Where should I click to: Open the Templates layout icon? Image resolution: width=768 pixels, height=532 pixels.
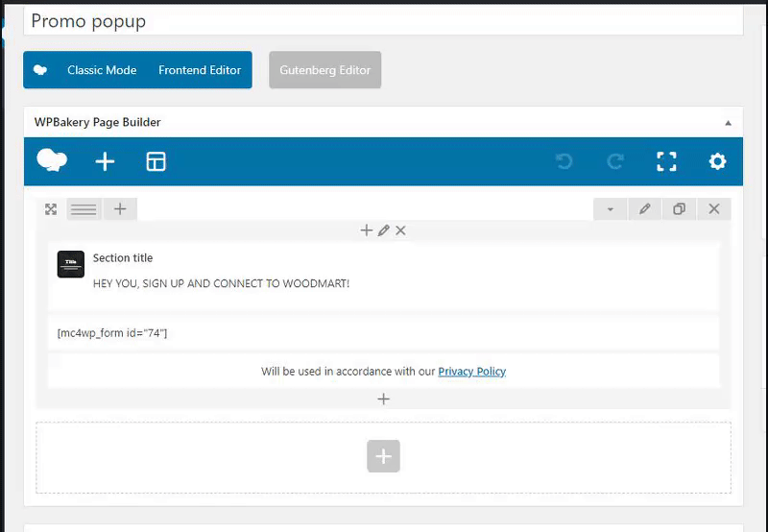pyautogui.click(x=156, y=161)
